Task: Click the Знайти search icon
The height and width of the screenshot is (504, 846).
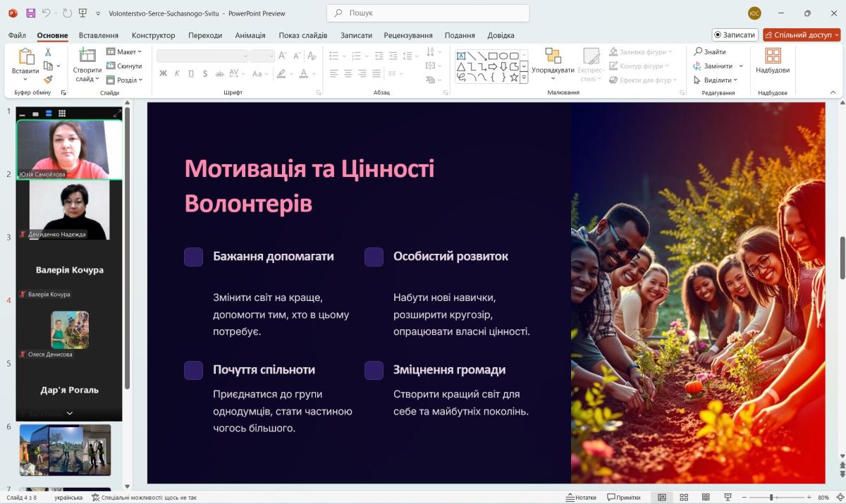Action: [x=698, y=52]
